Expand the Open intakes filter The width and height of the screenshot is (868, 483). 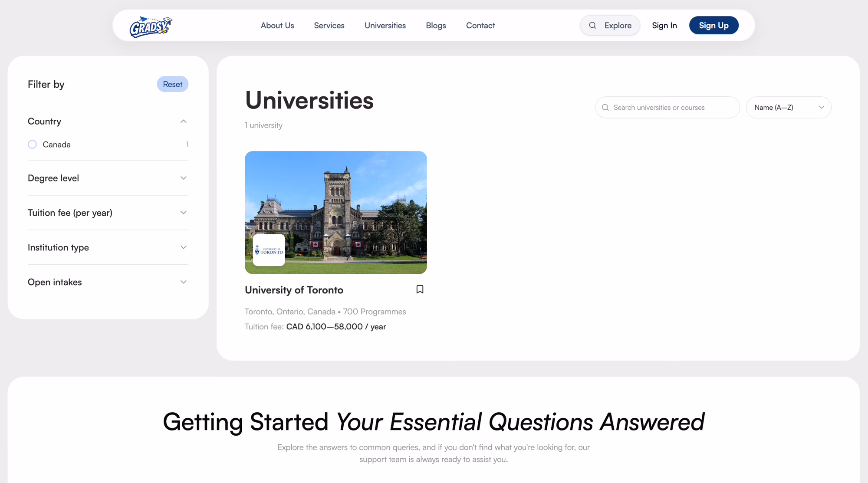[108, 282]
